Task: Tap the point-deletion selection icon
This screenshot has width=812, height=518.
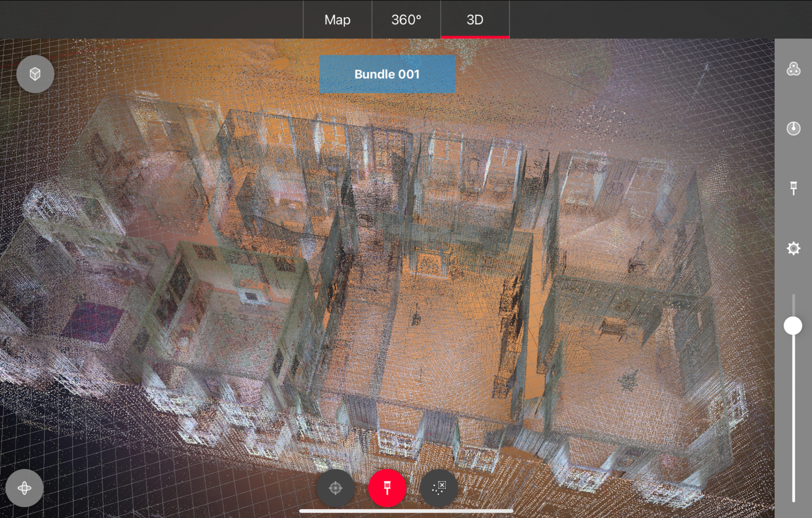Action: 439,488
